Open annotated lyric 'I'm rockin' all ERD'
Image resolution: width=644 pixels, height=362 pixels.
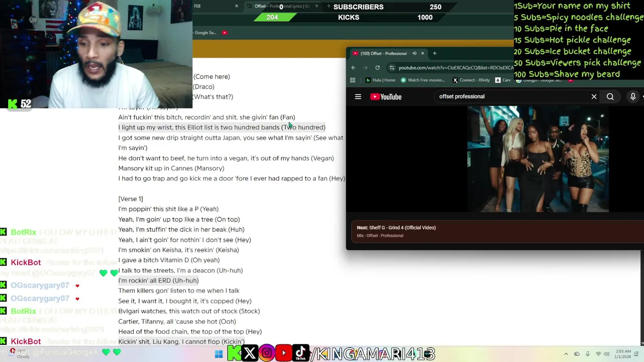point(158,281)
